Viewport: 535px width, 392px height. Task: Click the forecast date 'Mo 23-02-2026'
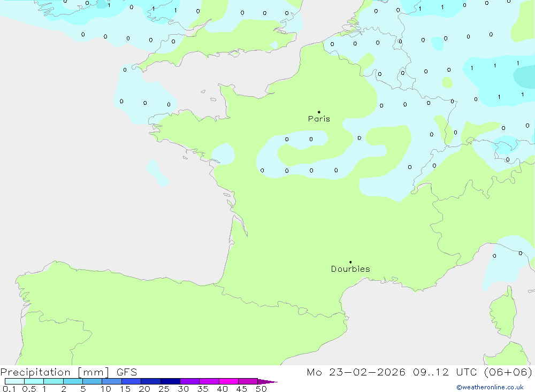point(356,372)
